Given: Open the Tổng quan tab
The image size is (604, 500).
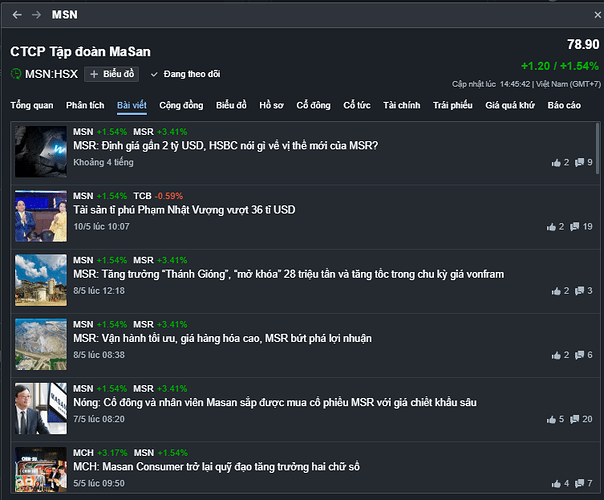Looking at the screenshot, I should [x=32, y=105].
